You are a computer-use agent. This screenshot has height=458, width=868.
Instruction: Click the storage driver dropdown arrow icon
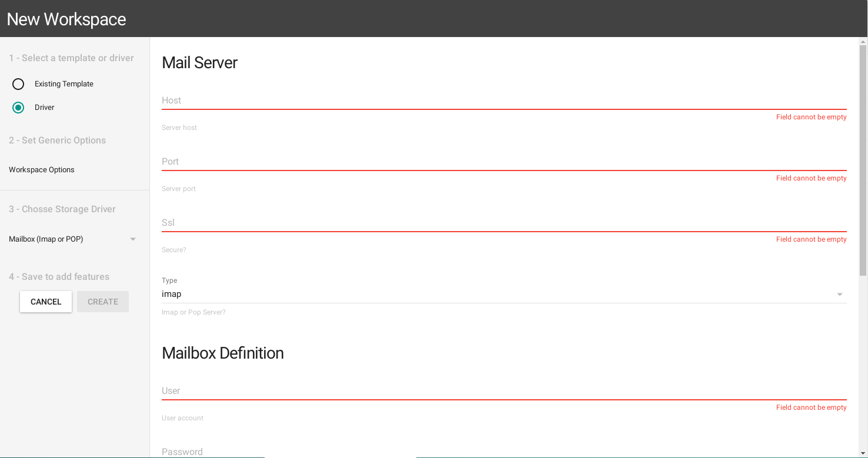coord(133,239)
